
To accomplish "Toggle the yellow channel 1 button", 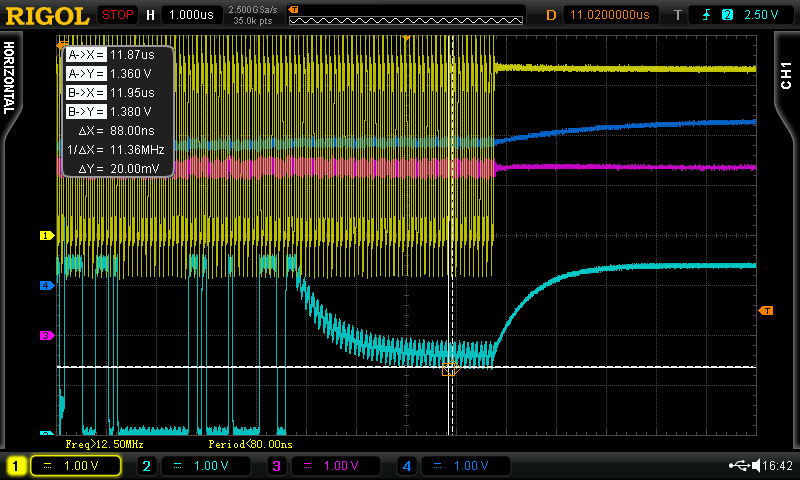I will [16, 466].
